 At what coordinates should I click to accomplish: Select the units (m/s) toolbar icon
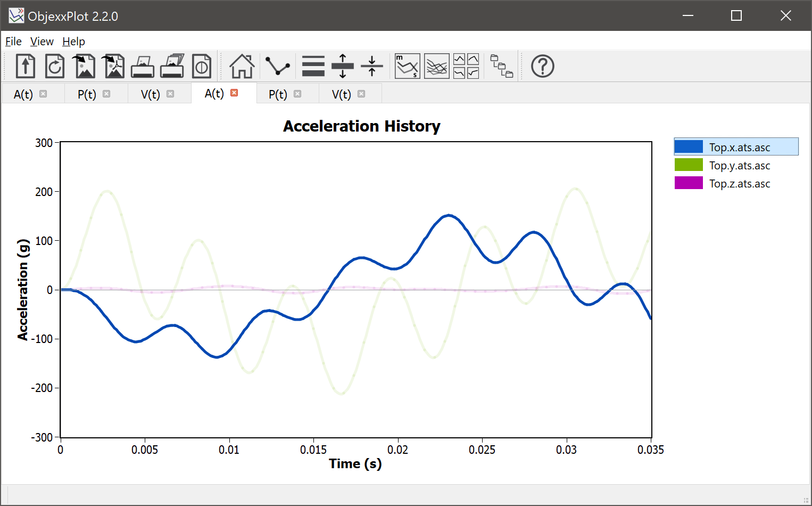[x=407, y=66]
